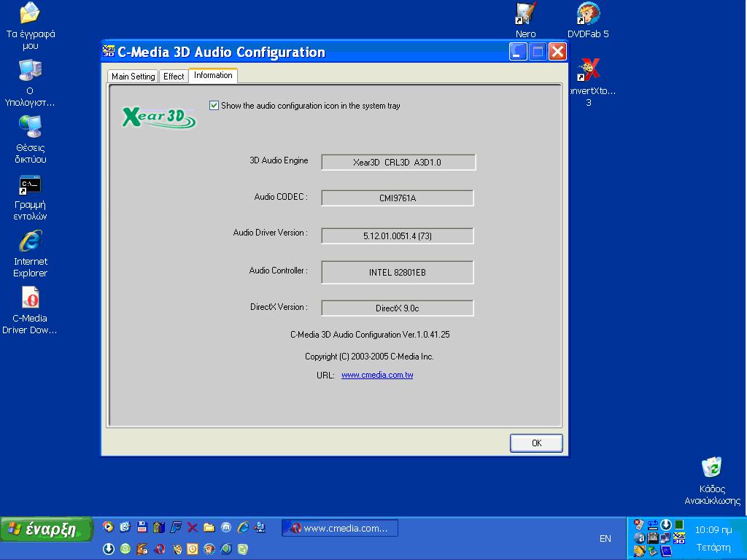This screenshot has height=560, width=747.
Task: Launch Maxthon from quick launch
Action: (226, 527)
